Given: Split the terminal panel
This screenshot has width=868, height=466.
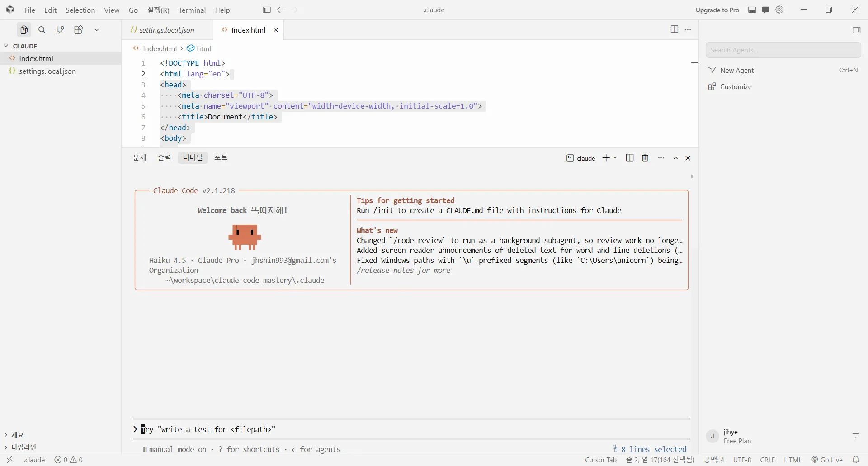Looking at the screenshot, I should pos(630,158).
